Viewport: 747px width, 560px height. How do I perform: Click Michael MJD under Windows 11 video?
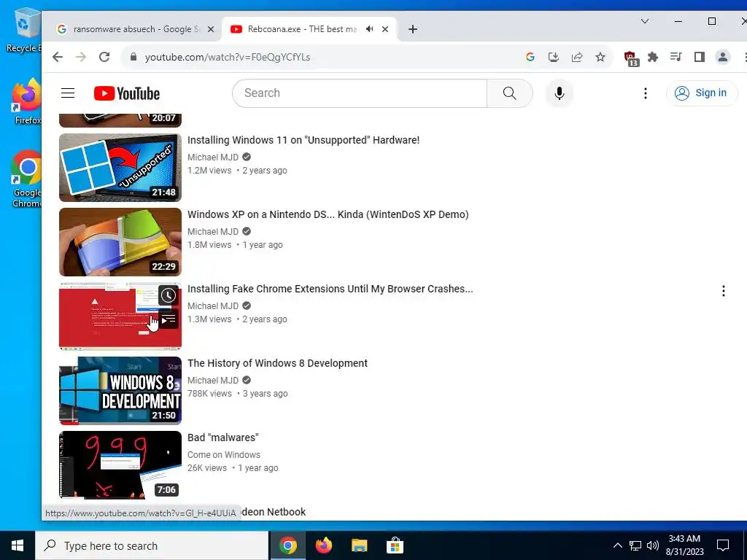tap(213, 157)
